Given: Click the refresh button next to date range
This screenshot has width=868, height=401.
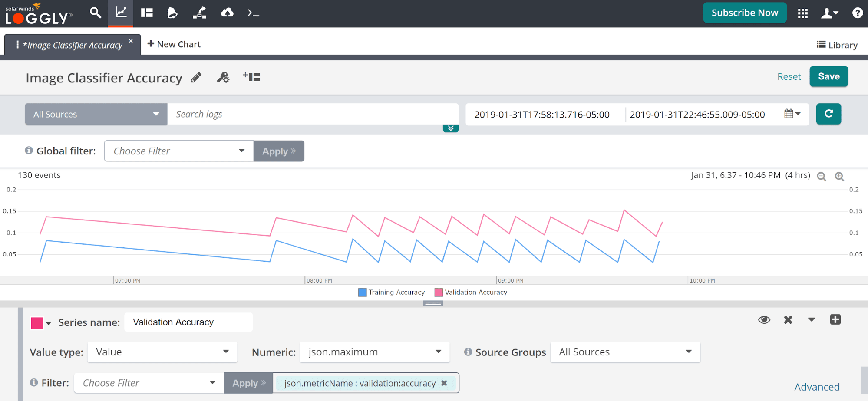Looking at the screenshot, I should (828, 114).
